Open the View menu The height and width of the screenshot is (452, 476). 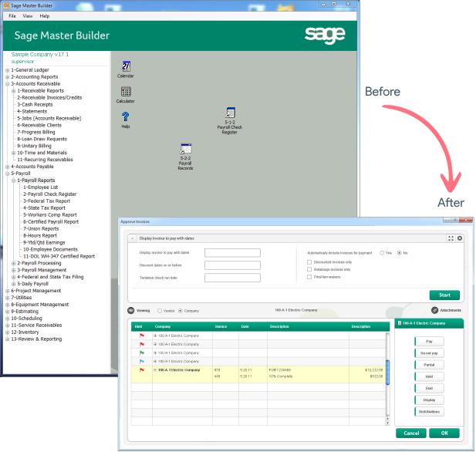(28, 16)
